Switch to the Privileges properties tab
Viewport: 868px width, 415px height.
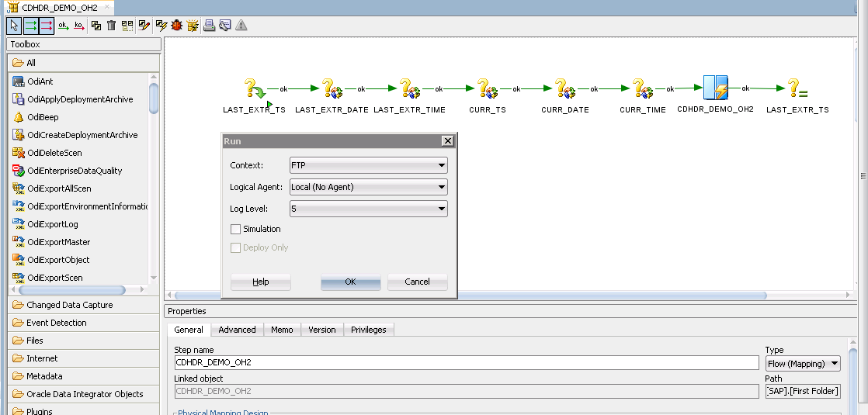(369, 330)
